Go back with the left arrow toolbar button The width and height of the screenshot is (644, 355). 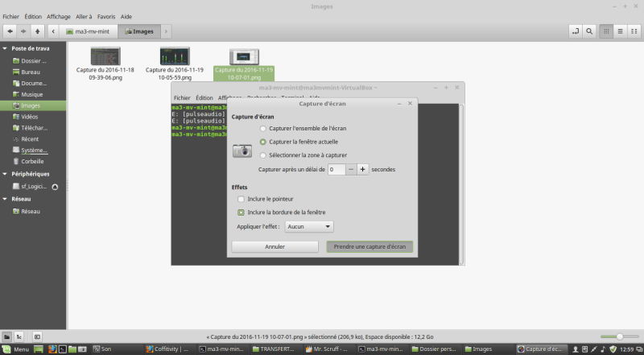[10, 31]
